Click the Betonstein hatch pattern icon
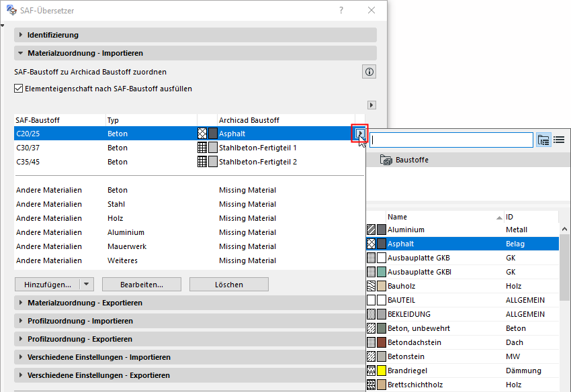Image resolution: width=571 pixels, height=392 pixels. point(371,356)
